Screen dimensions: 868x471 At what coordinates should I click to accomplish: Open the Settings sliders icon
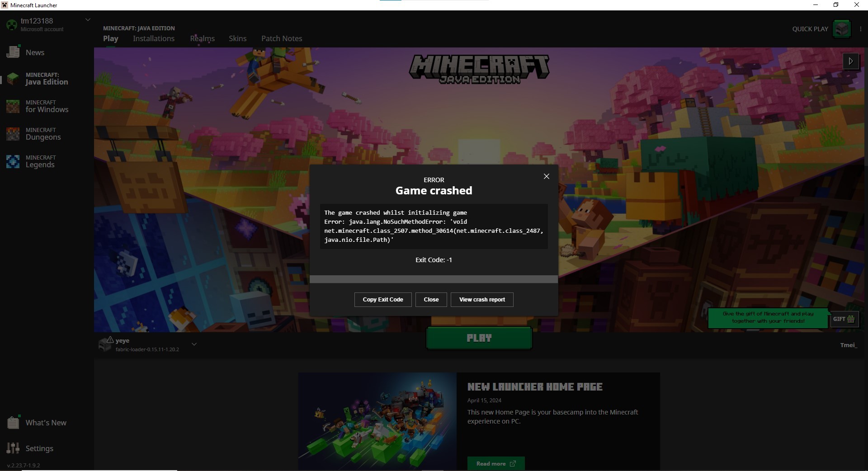(13, 448)
